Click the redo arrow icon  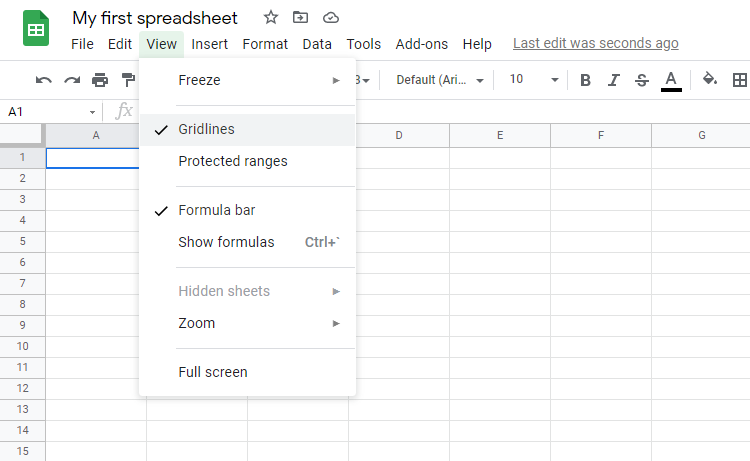coord(72,80)
